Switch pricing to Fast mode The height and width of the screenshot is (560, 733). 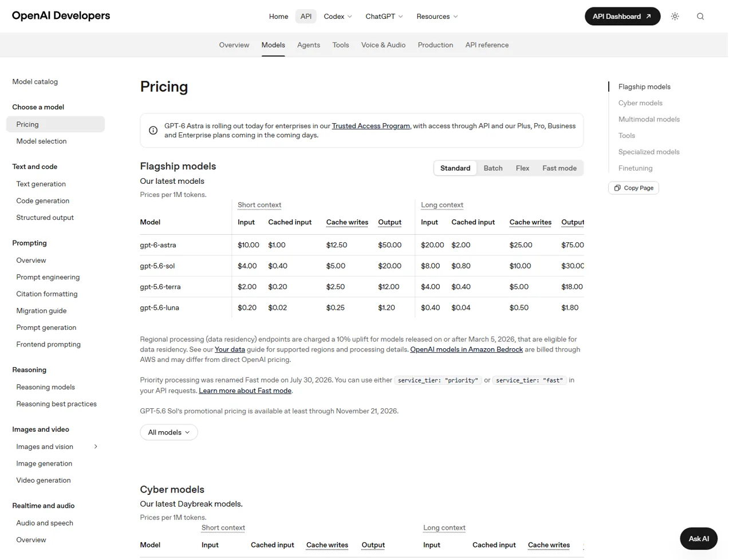pos(559,168)
